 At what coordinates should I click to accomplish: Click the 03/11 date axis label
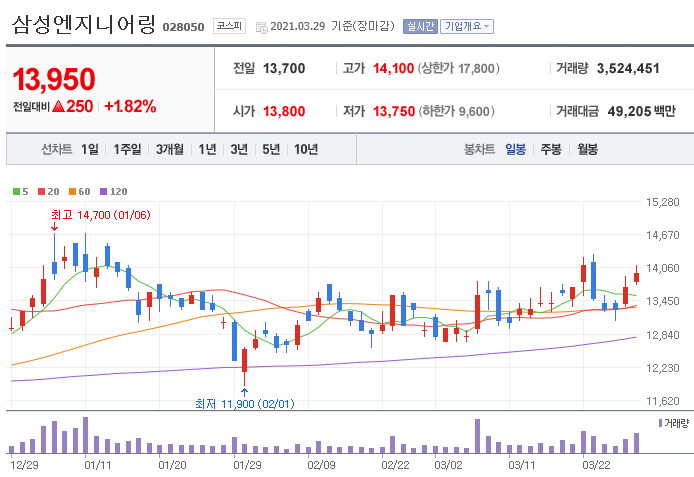[522, 465]
